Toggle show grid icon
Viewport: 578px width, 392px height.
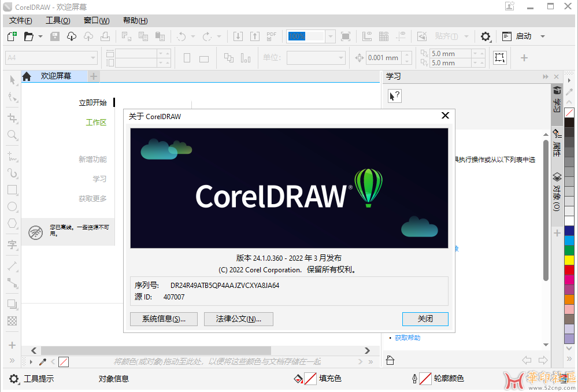click(384, 36)
